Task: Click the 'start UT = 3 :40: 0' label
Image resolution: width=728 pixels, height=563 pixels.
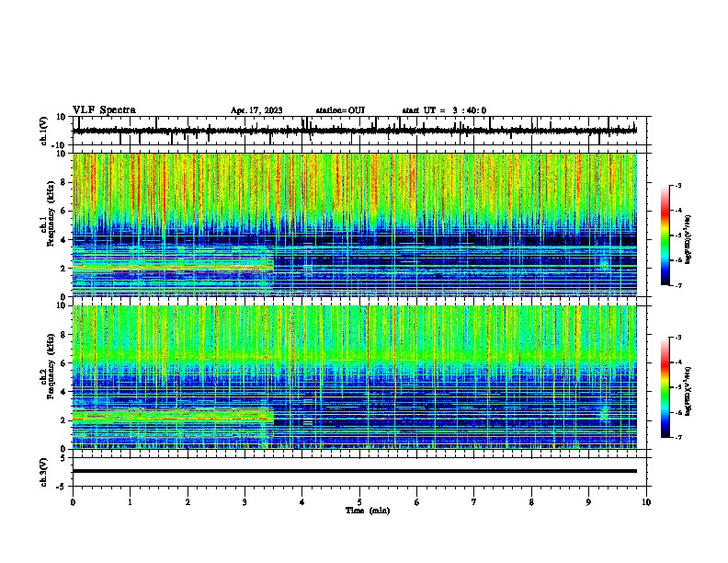Action: tap(444, 110)
